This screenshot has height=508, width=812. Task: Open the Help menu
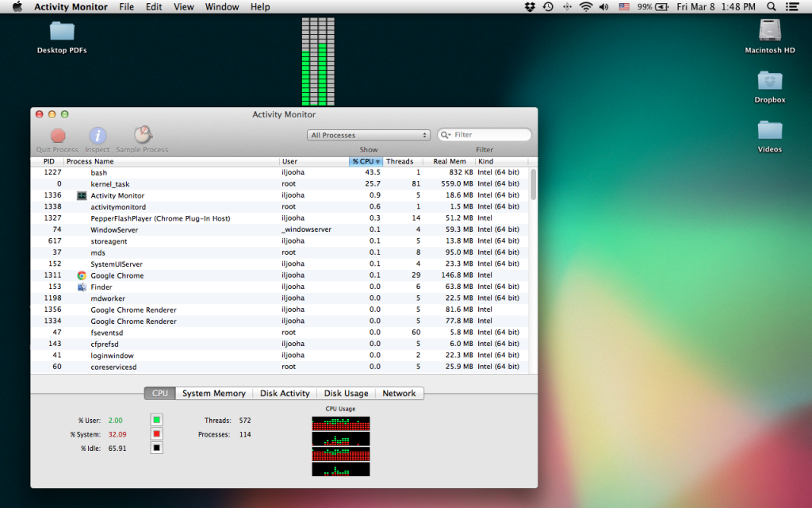pos(260,6)
